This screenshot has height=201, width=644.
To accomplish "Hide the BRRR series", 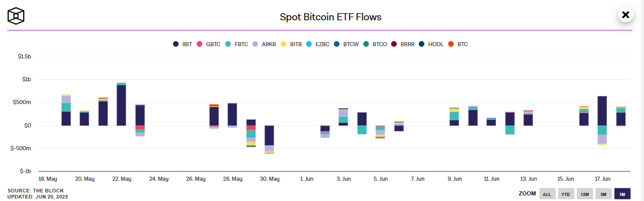I will click(x=403, y=44).
